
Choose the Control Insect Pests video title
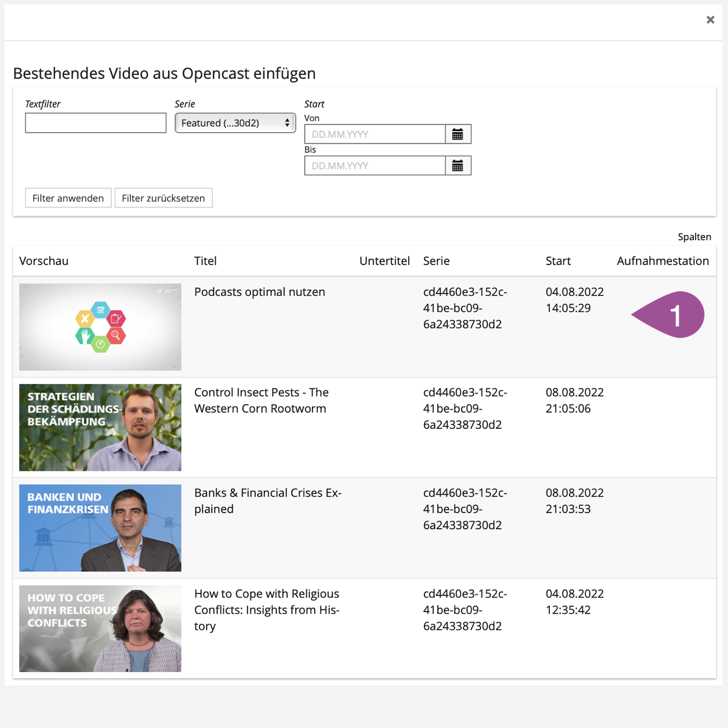point(261,400)
